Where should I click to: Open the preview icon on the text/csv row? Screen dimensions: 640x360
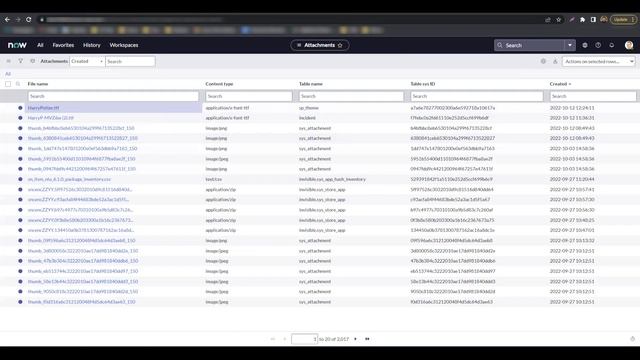point(20,179)
